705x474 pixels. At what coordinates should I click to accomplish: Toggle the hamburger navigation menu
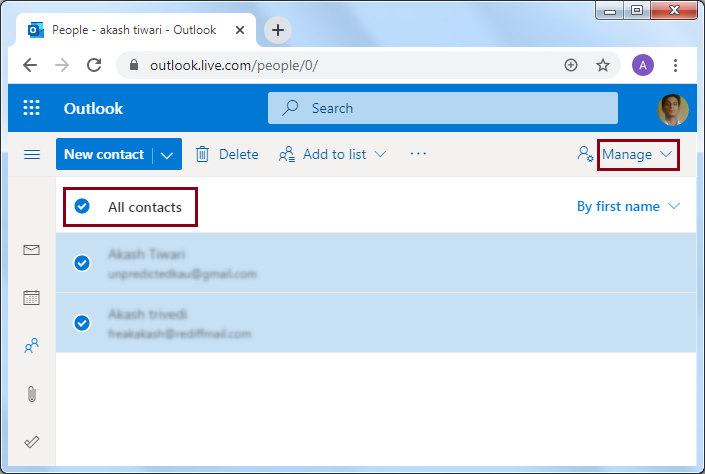(x=31, y=155)
